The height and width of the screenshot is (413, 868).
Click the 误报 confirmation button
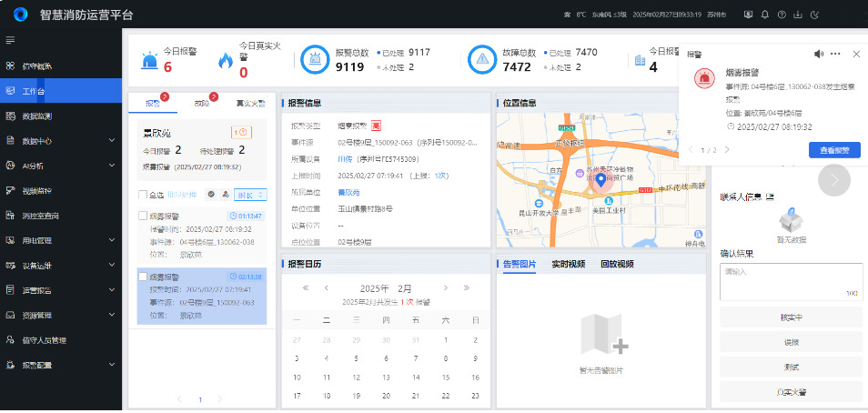pyautogui.click(x=790, y=342)
